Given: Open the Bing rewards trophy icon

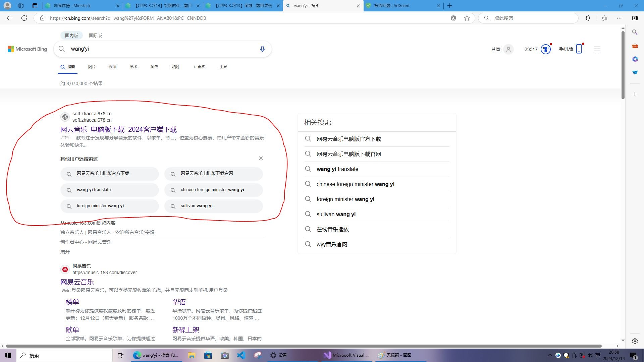Looking at the screenshot, I should [x=546, y=49].
